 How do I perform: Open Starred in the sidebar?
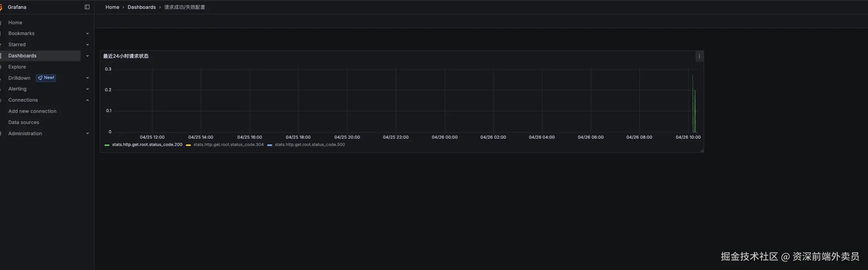[x=17, y=45]
